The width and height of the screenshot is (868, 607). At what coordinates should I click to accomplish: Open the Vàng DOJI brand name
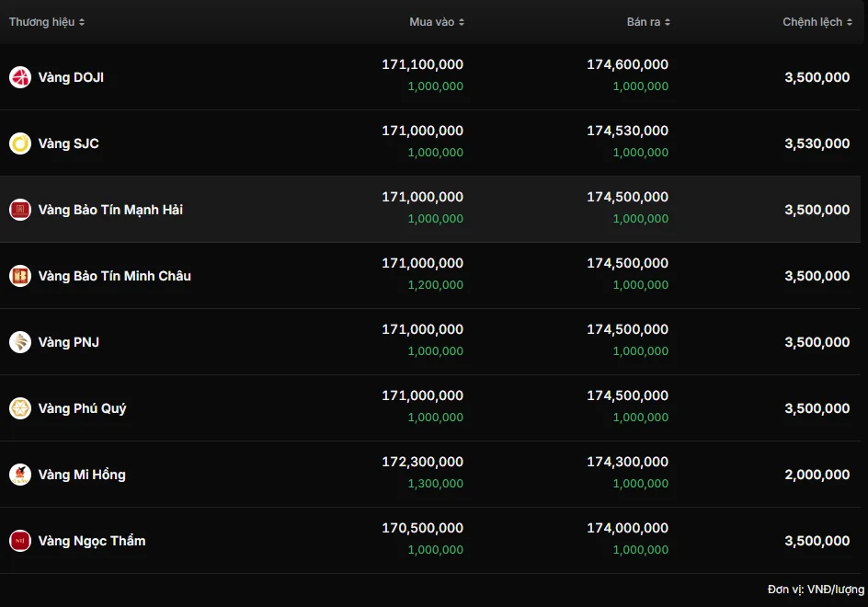(71, 77)
